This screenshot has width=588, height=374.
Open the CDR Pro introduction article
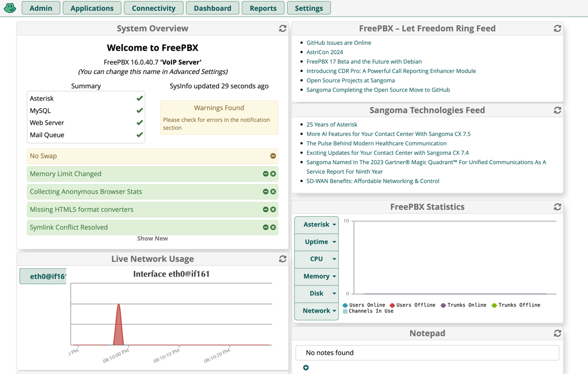pyautogui.click(x=391, y=71)
